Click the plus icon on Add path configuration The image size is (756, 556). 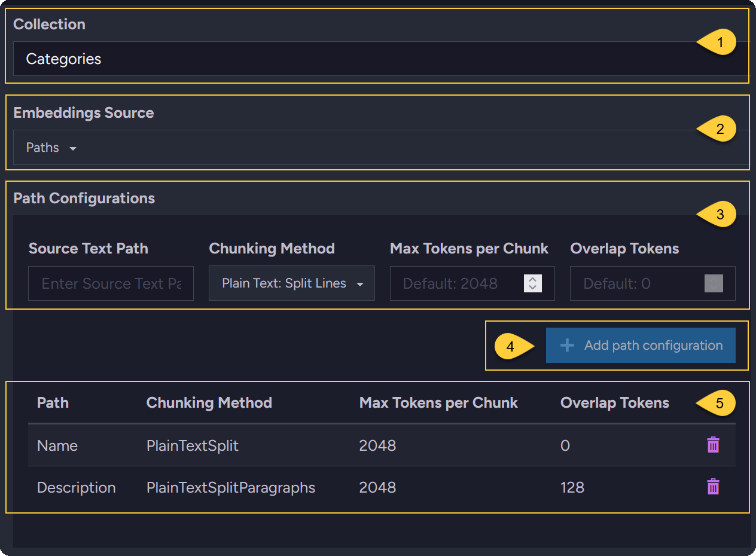pyautogui.click(x=566, y=345)
